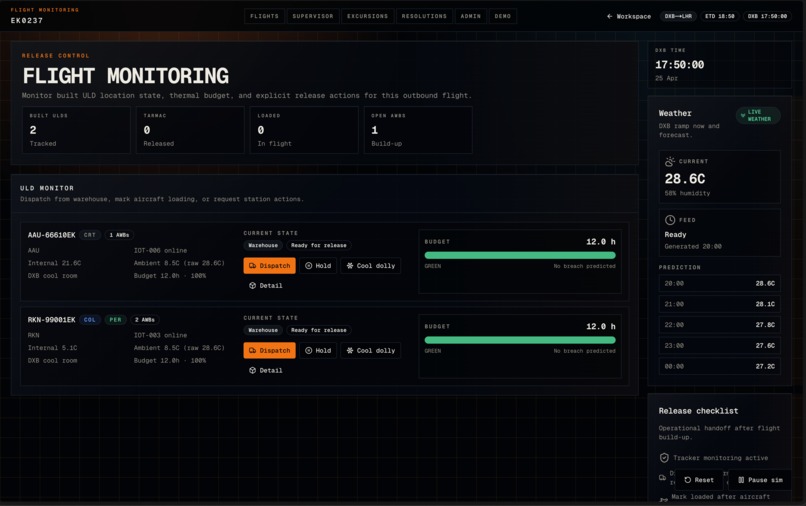Click the Open AWBs Build-up stat card

(x=418, y=130)
